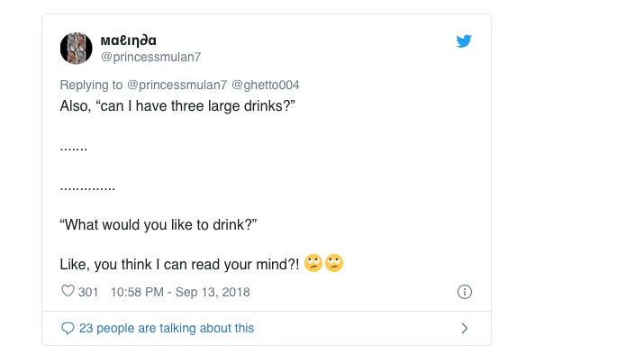The height and width of the screenshot is (363, 644).
Task: Open the @ghetto004 mention link
Action: (266, 85)
